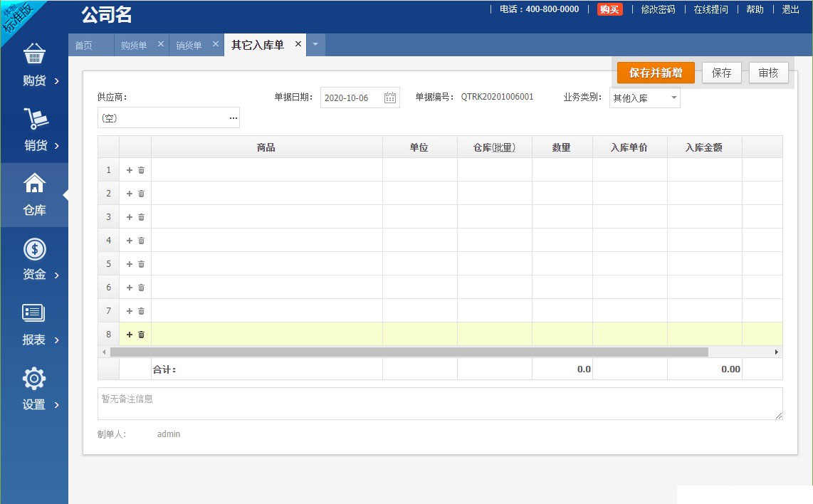Add a row with plus in row 1
The width and height of the screenshot is (813, 504).
[130, 170]
